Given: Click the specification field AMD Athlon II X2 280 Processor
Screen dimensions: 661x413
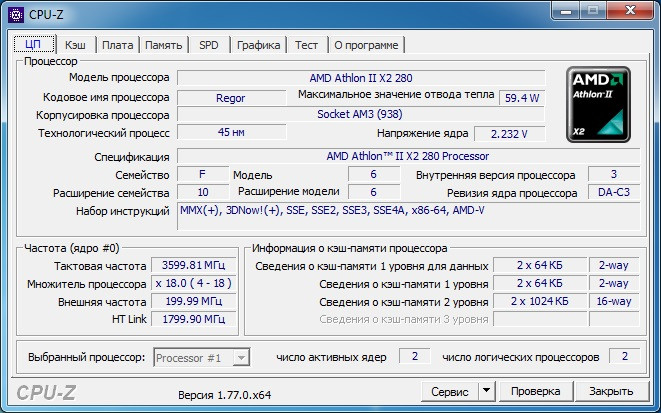Looking at the screenshot, I should (408, 156).
